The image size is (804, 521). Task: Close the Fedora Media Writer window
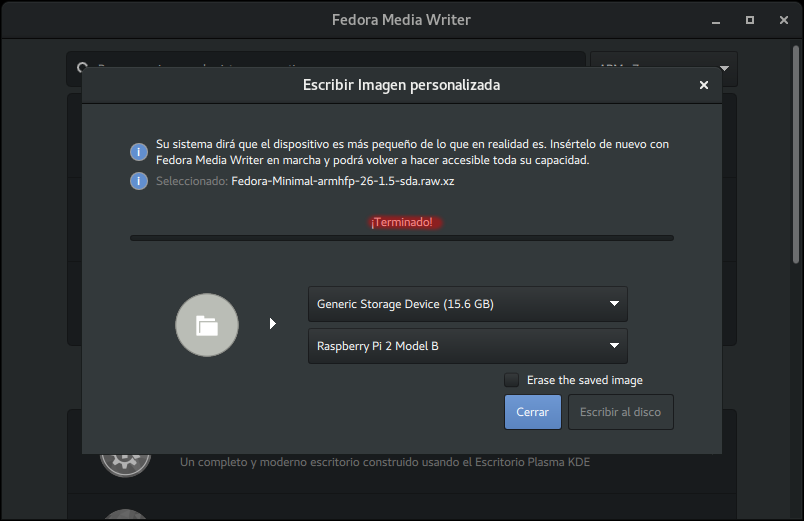pyautogui.click(x=783, y=20)
